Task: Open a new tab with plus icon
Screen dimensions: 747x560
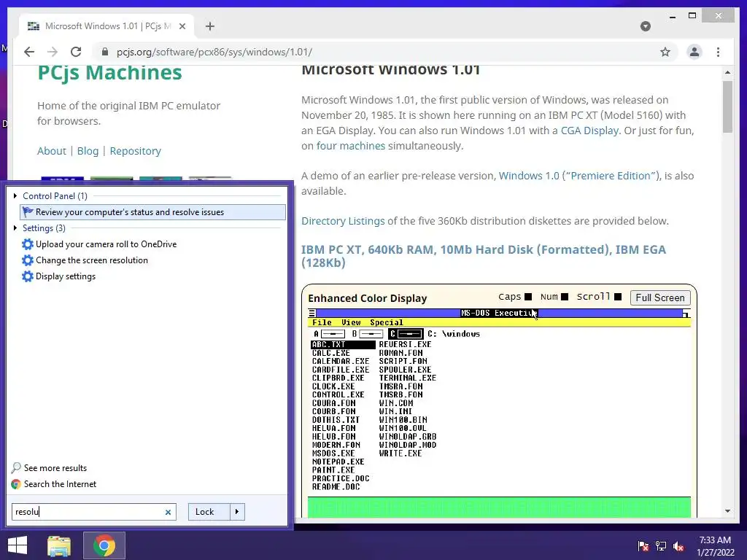Action: [210, 26]
